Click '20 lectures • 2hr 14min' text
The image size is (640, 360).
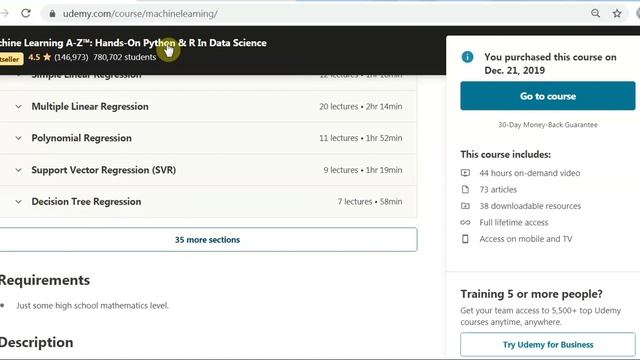click(x=360, y=107)
